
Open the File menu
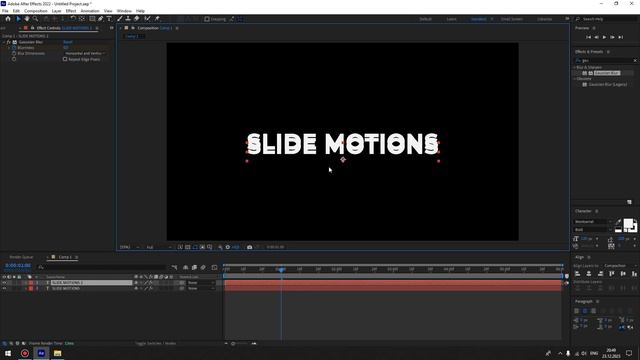(x=5, y=11)
